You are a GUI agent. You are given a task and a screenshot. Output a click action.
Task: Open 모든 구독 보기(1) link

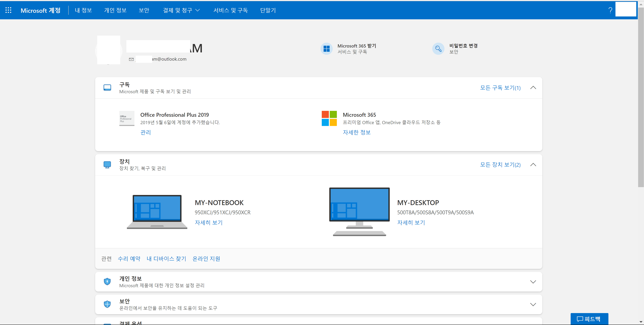(500, 88)
